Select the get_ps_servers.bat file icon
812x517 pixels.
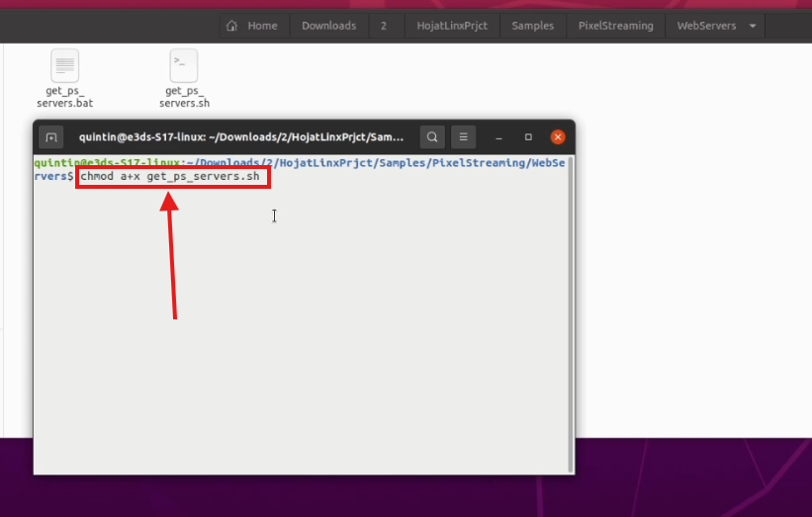pyautogui.click(x=65, y=67)
